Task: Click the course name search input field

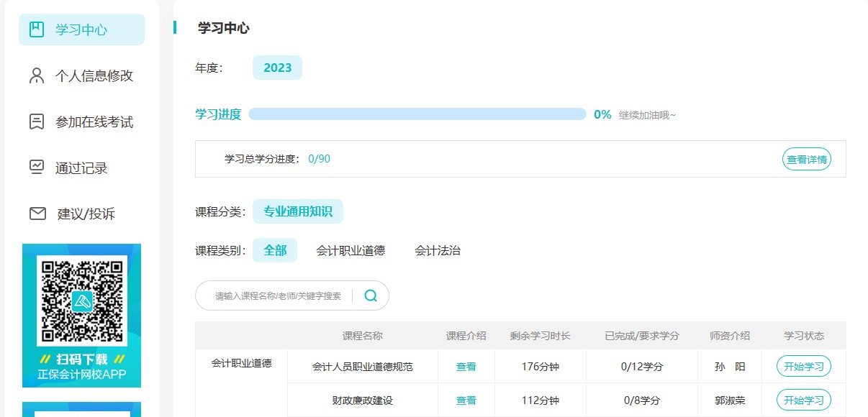Action: click(278, 295)
